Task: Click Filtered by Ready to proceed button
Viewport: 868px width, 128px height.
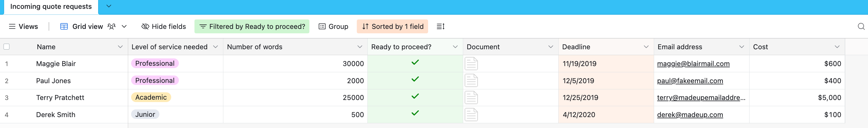Action: [252, 26]
